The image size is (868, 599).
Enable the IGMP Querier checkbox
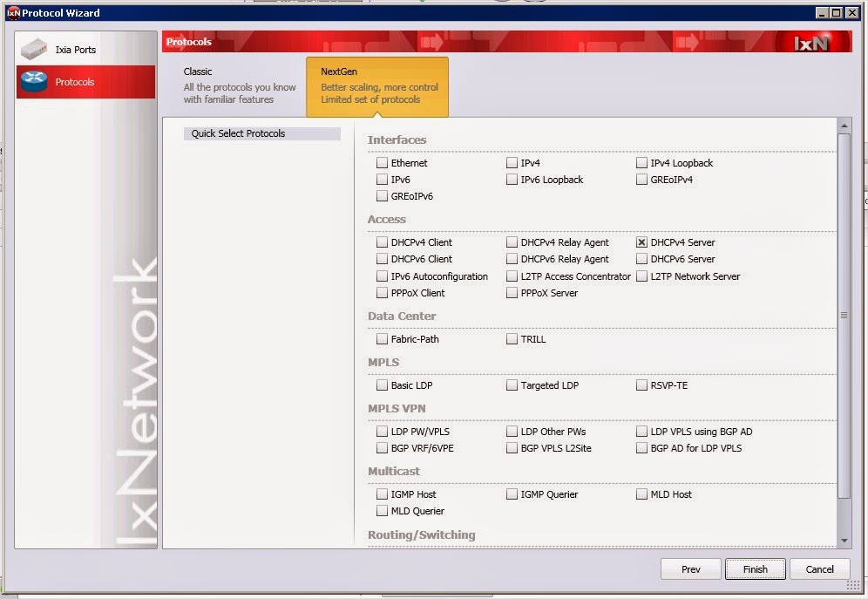(x=512, y=493)
